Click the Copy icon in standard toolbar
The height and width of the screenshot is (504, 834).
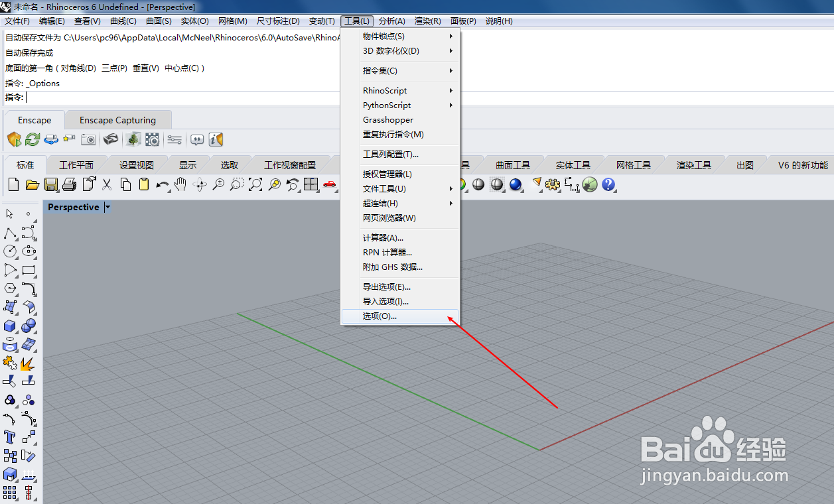pyautogui.click(x=125, y=184)
